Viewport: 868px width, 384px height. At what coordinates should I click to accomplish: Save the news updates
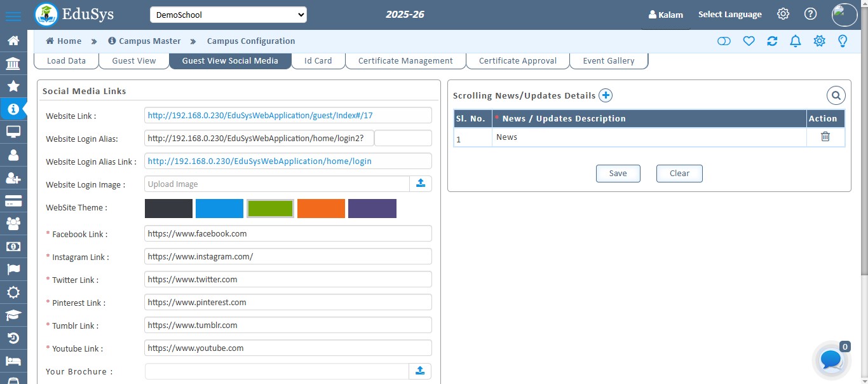[x=618, y=173]
